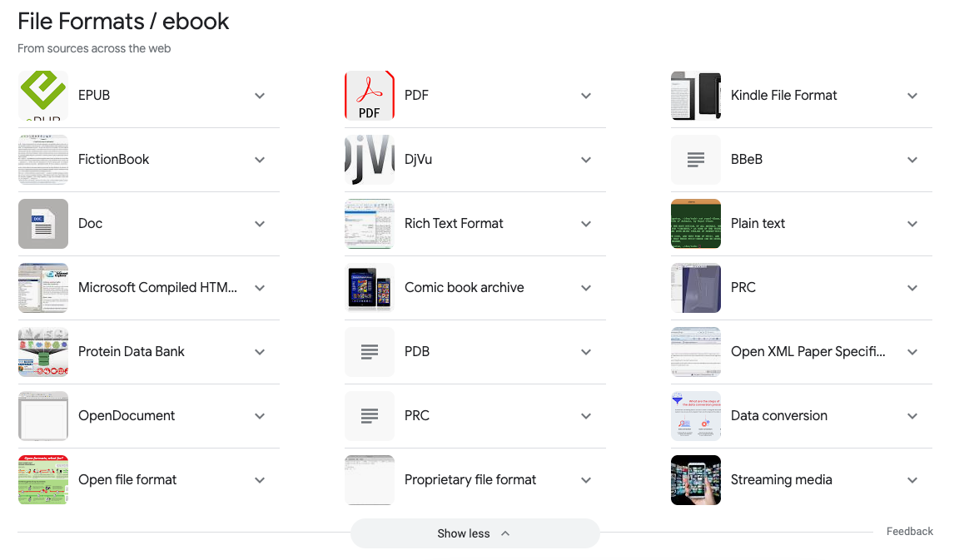Collapse the list using Show less
Image resolution: width=974 pixels, height=560 pixels.
click(x=475, y=533)
